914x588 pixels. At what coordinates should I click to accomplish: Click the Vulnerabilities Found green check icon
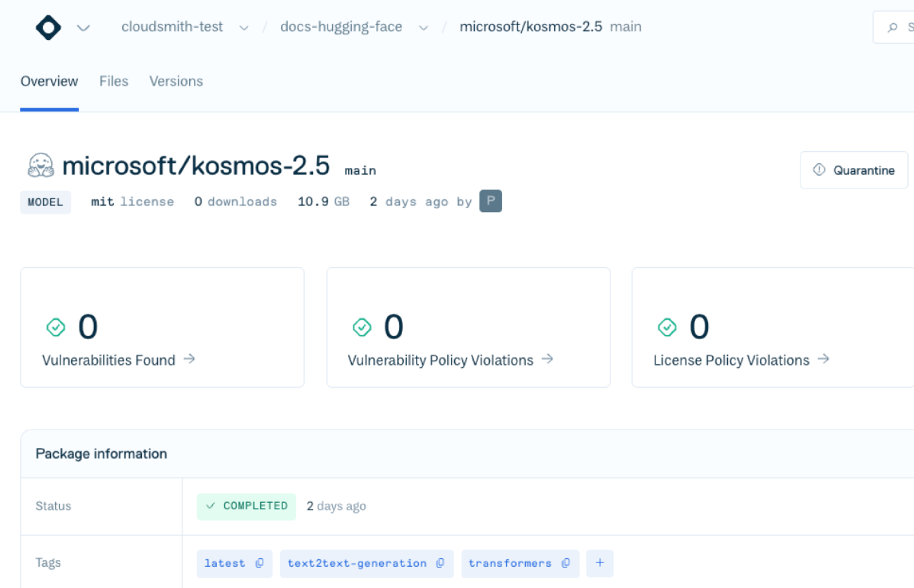click(x=56, y=327)
